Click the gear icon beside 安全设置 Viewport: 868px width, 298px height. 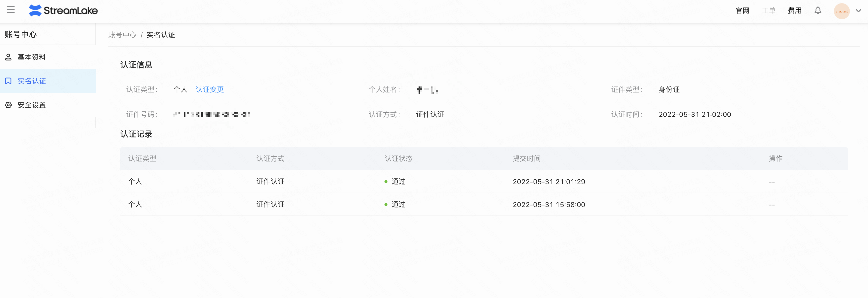(8, 105)
